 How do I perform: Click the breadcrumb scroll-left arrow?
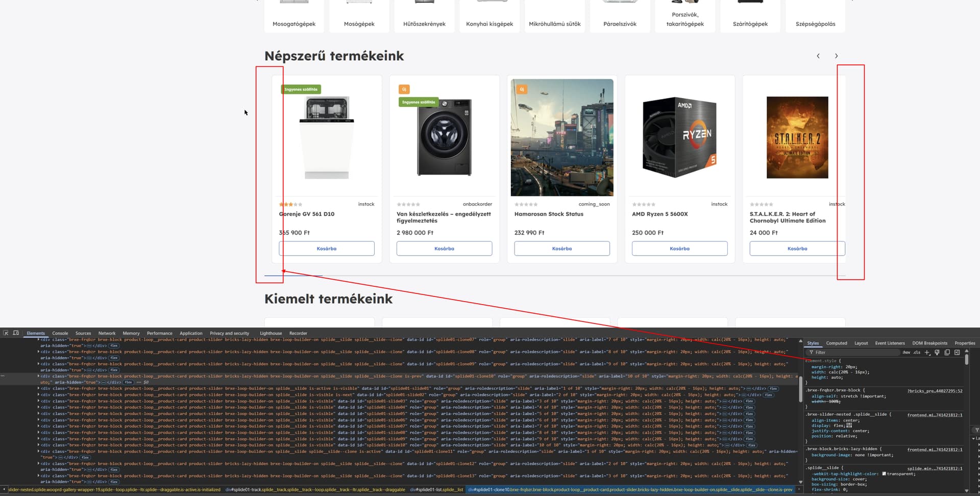click(4, 489)
